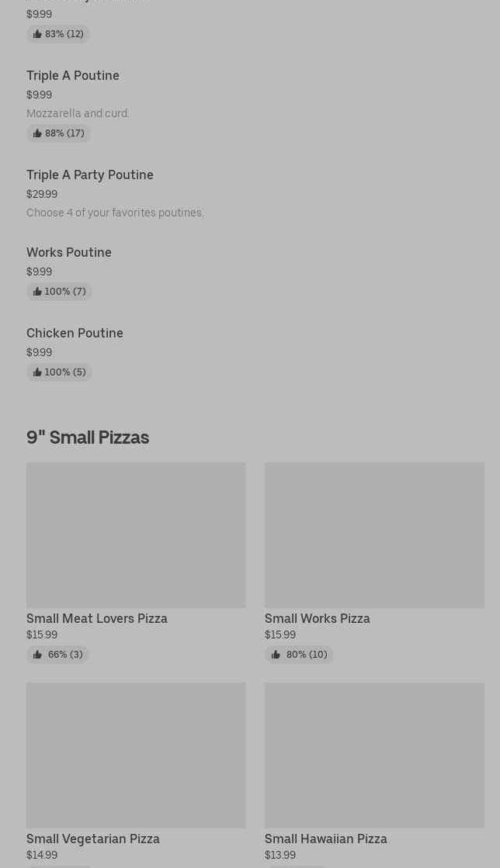Click thumbs-up icon under Chicken Poutine

(37, 372)
